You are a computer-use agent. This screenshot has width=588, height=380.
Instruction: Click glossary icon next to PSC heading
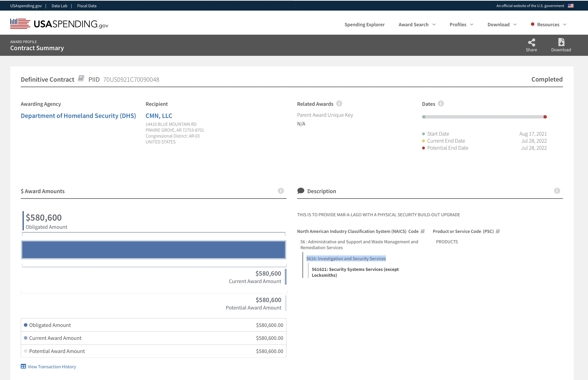(x=498, y=231)
